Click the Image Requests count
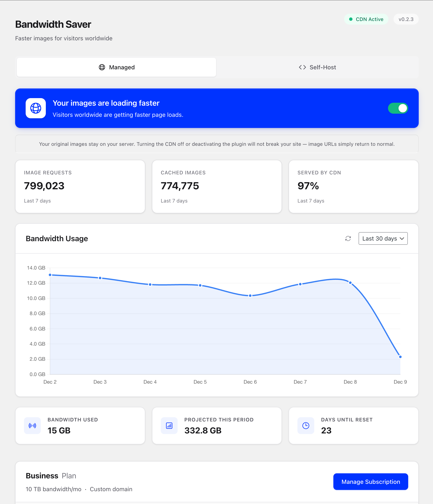This screenshot has width=433, height=504. pyautogui.click(x=44, y=186)
